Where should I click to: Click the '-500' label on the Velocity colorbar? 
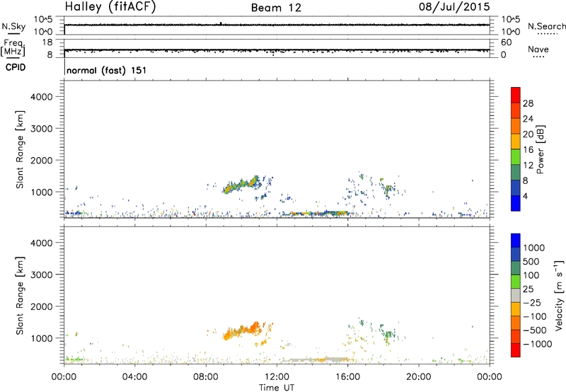point(535,330)
